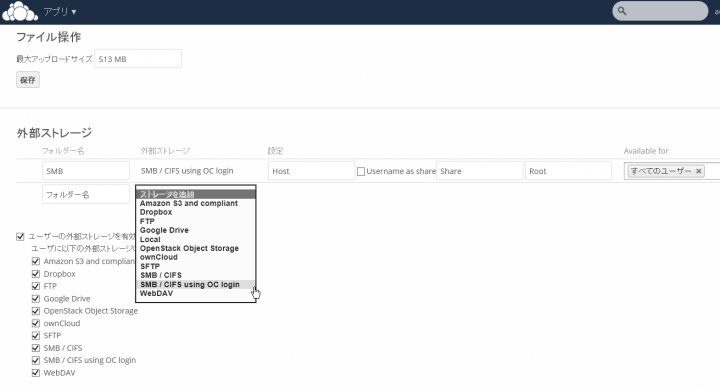Click the 保存 save button

[x=28, y=80]
